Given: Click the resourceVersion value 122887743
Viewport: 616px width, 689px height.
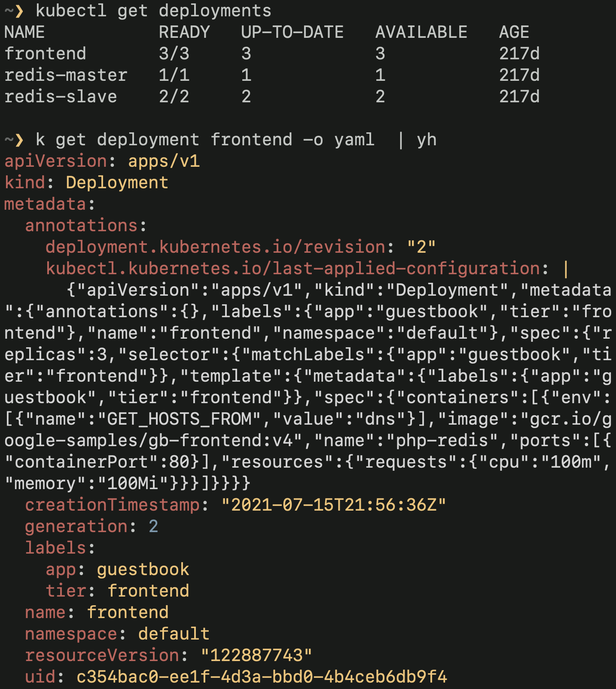Looking at the screenshot, I should click(256, 655).
